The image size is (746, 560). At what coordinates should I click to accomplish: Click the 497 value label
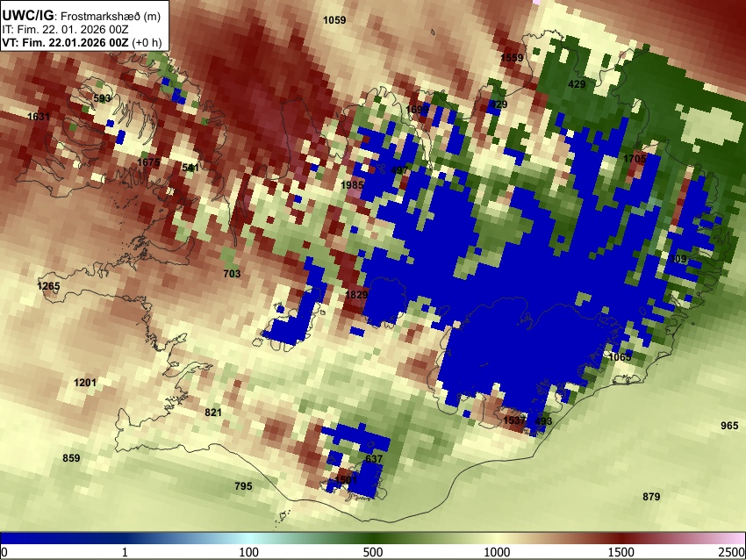click(399, 170)
